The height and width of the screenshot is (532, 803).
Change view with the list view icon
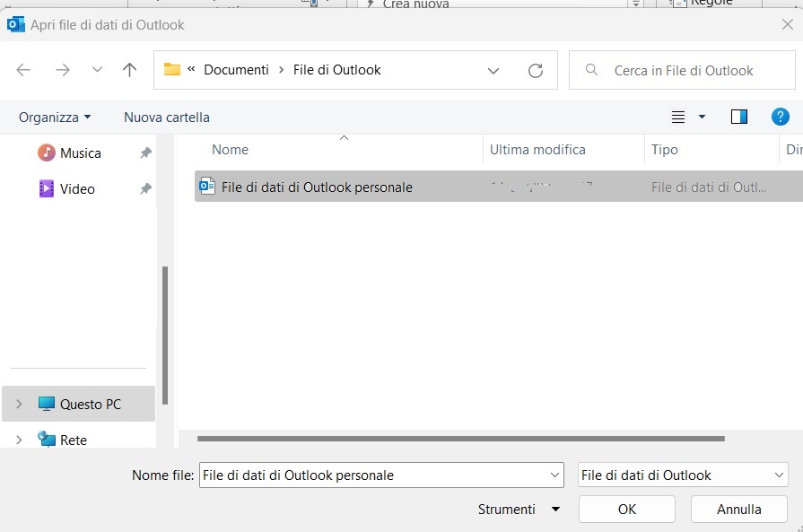pos(678,118)
